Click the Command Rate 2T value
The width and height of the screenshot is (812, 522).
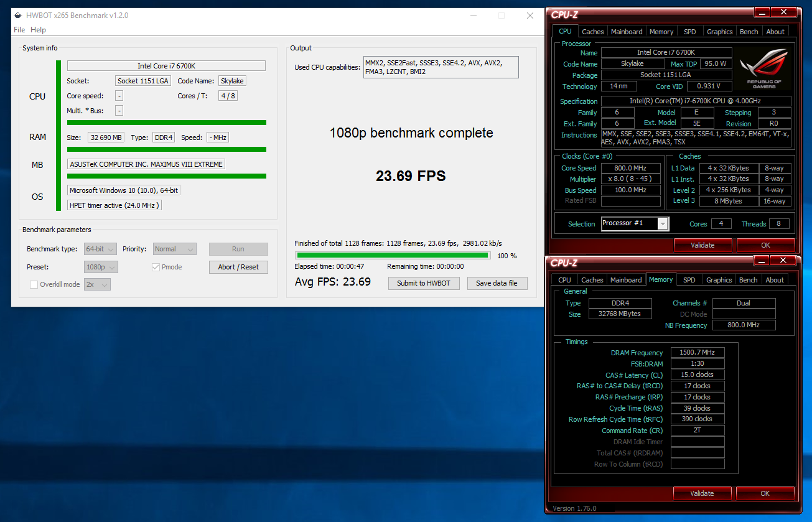pos(698,431)
